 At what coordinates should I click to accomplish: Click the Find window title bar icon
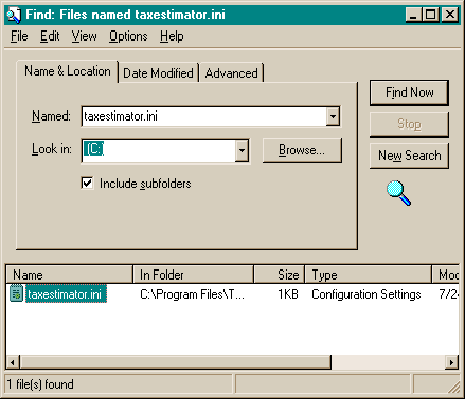(x=13, y=15)
